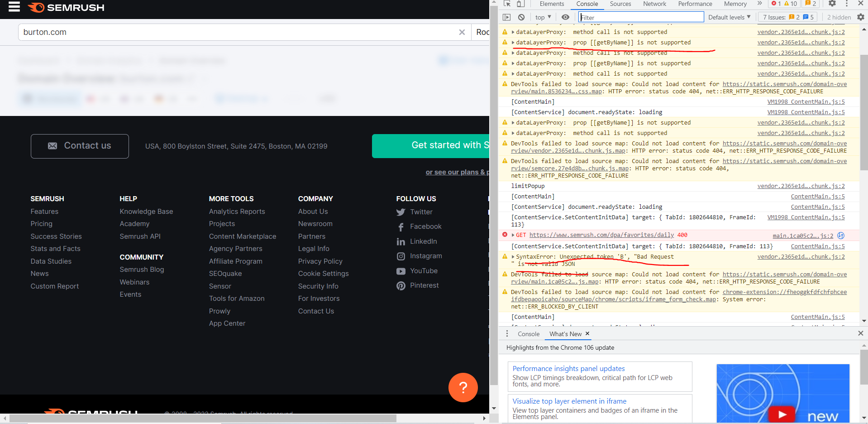Open live expression eye icon
This screenshot has height=424, width=868.
[565, 17]
